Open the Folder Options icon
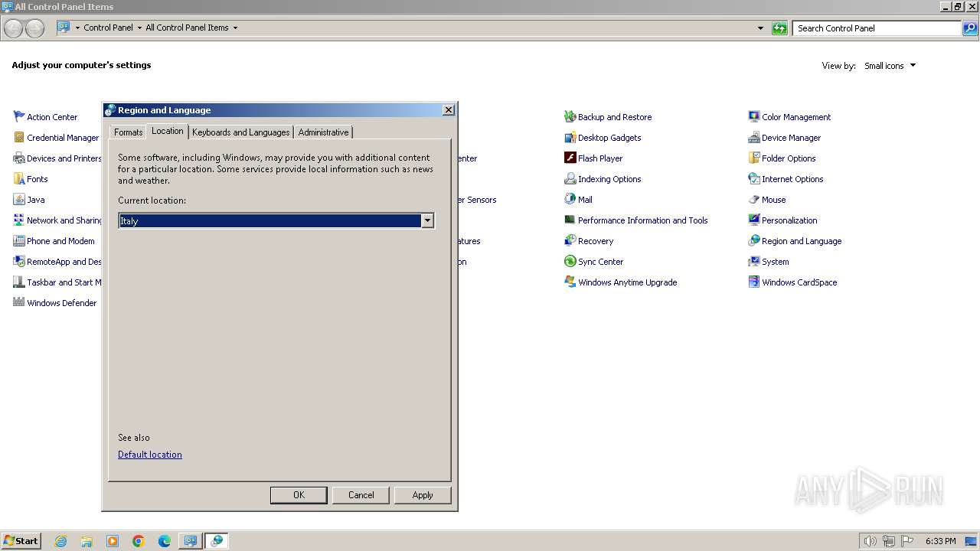 754,158
